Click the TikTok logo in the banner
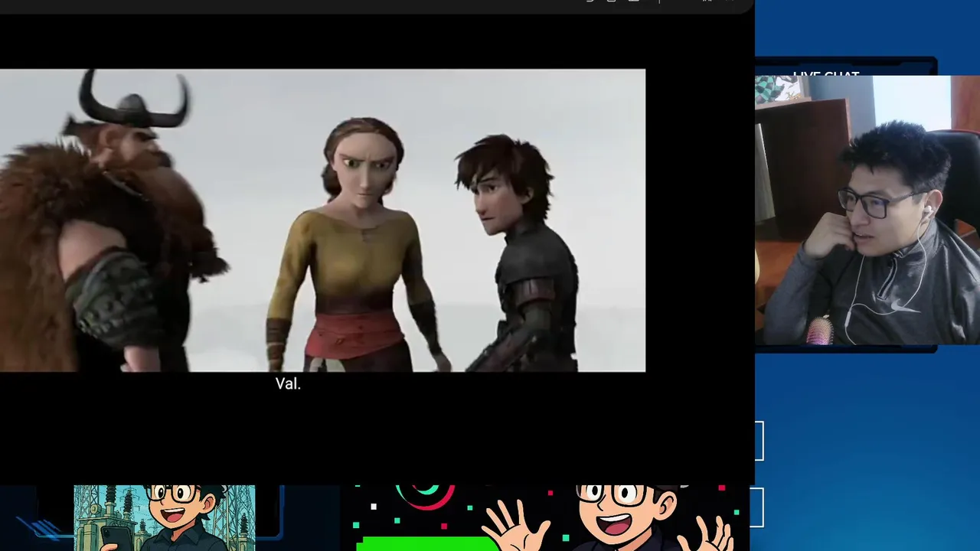This screenshot has width=980, height=551. click(x=425, y=496)
